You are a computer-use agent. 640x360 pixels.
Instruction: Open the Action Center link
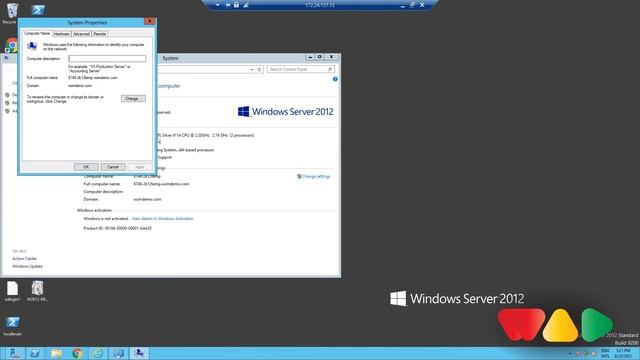click(24, 259)
